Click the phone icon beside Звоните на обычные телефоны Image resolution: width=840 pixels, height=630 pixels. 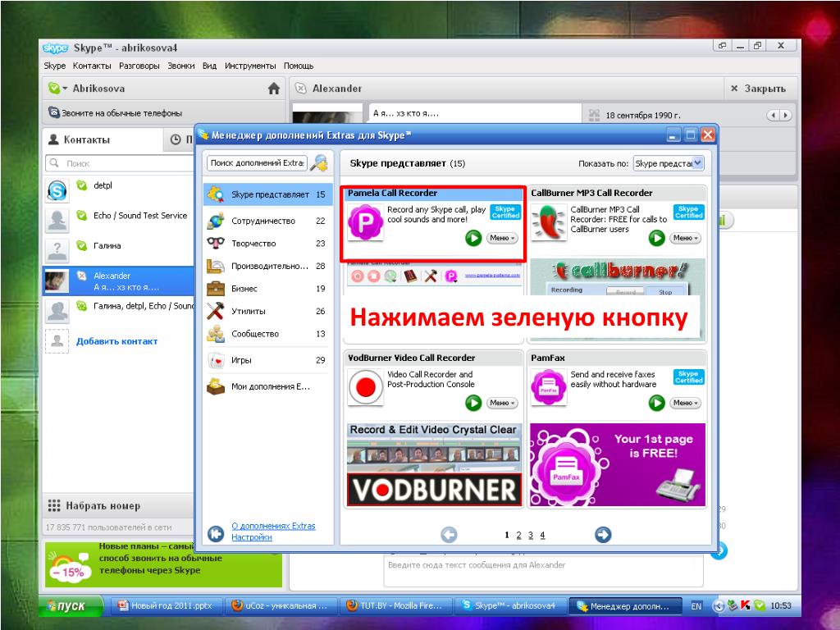click(53, 112)
